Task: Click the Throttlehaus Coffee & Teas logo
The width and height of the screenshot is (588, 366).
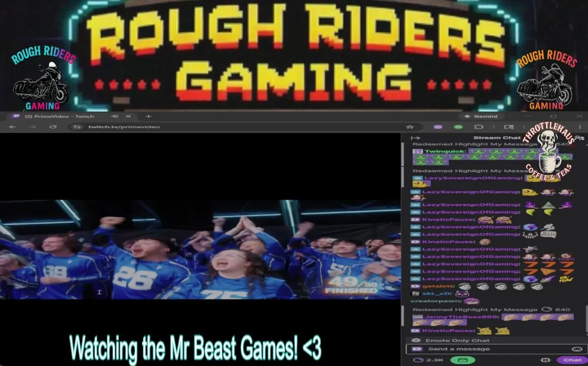Action: coord(548,152)
